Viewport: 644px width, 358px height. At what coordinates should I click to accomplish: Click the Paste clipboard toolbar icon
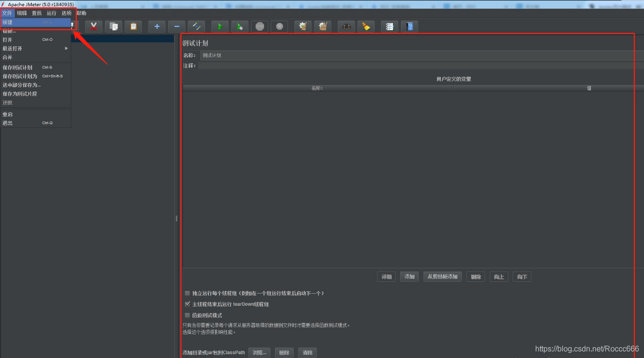[133, 26]
